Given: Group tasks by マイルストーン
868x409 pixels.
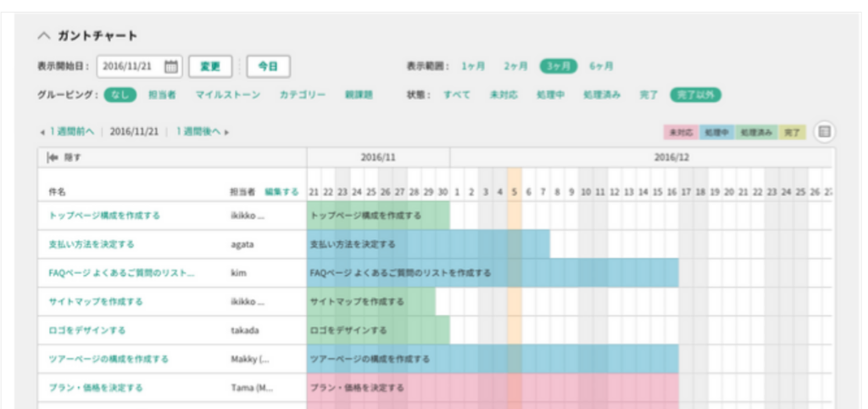Looking at the screenshot, I should [x=227, y=95].
